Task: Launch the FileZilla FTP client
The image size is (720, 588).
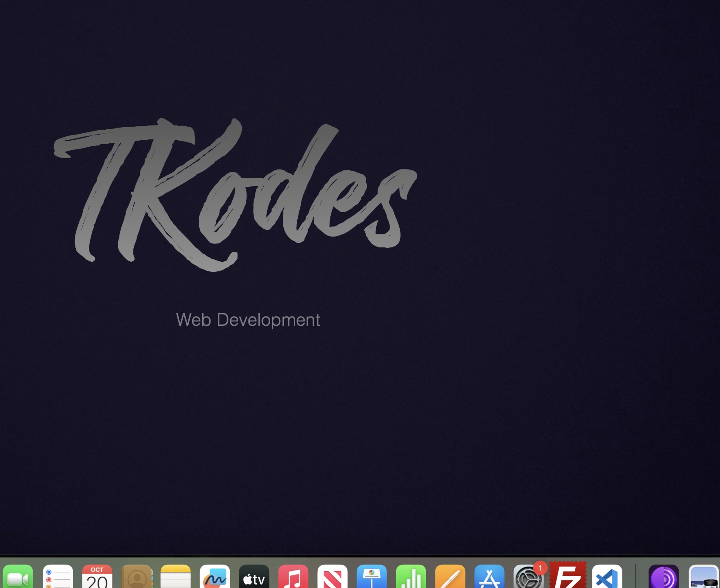Action: coord(568,576)
